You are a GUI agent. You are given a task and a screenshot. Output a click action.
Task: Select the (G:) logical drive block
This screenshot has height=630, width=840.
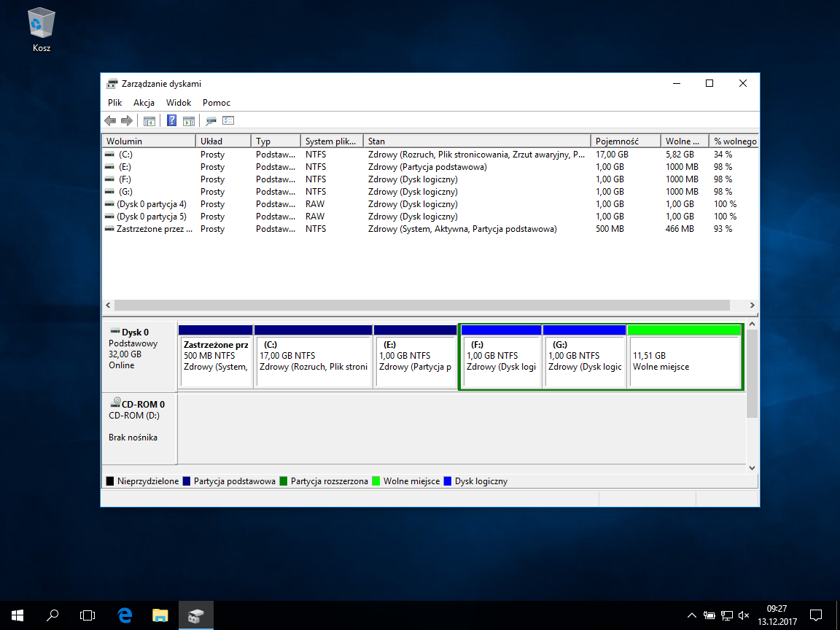585,357
